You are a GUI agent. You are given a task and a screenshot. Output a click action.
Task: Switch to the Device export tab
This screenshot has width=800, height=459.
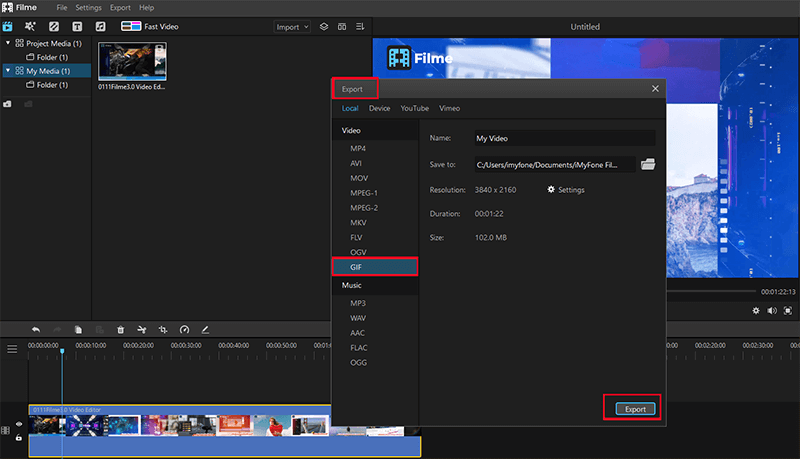tap(380, 108)
